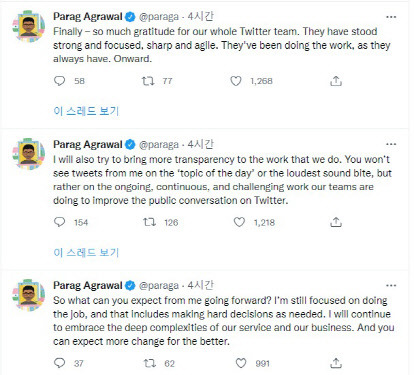
Task: Share the 'what can you expect' tweet
Action: (x=336, y=363)
